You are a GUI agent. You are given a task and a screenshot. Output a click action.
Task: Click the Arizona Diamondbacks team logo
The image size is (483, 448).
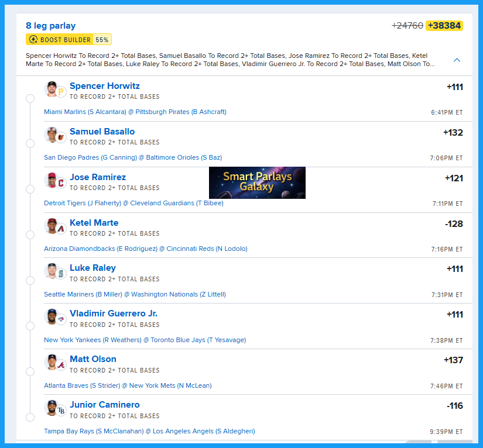tap(61, 228)
